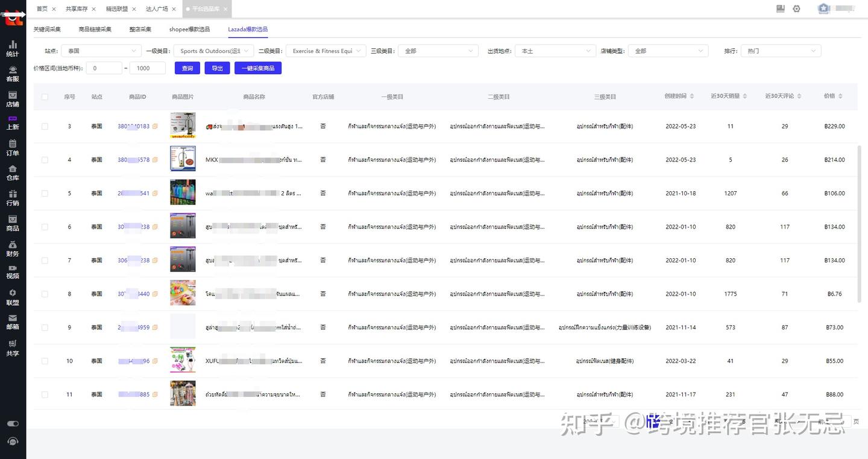Image resolution: width=868 pixels, height=459 pixels.
Task: Open the 邮箱 mailbox from sidebar
Action: [x=13, y=321]
